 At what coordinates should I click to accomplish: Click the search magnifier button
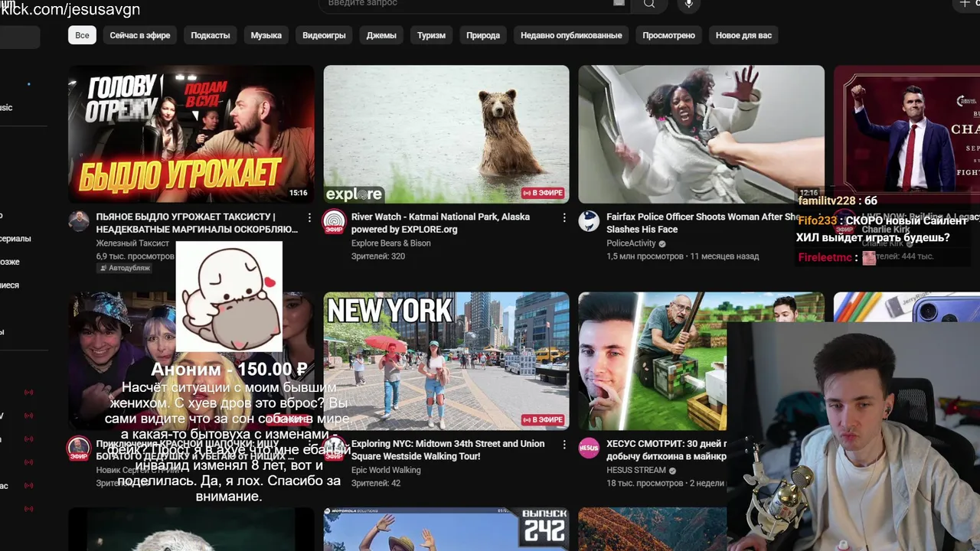tap(649, 4)
